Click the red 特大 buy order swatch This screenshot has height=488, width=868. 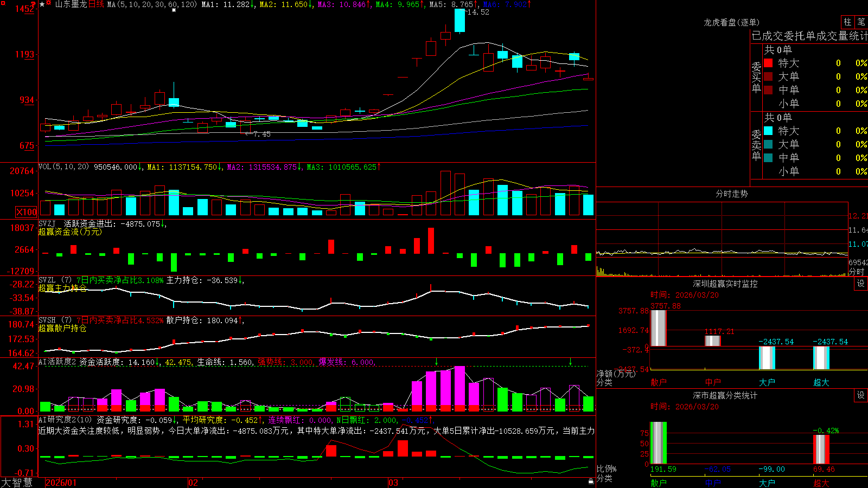[768, 63]
